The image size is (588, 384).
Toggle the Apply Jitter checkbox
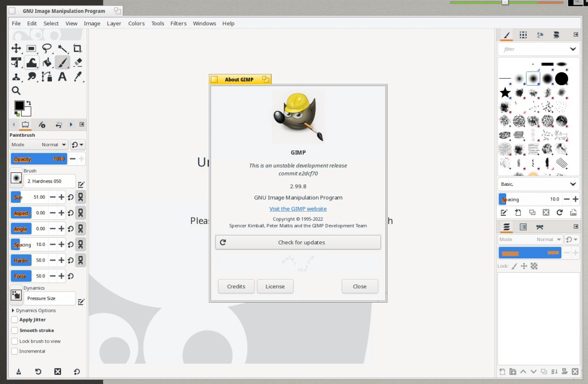tap(15, 320)
